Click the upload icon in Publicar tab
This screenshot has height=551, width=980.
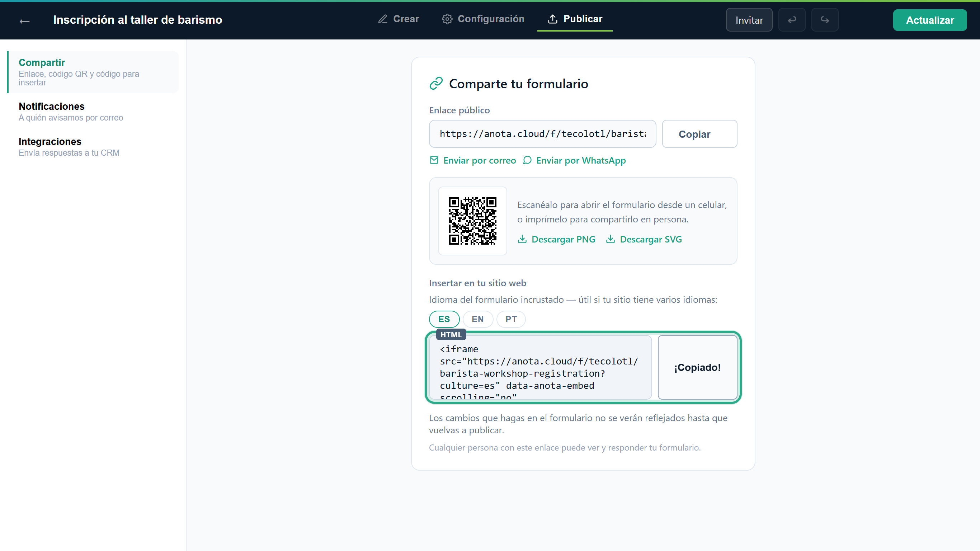pos(552,19)
